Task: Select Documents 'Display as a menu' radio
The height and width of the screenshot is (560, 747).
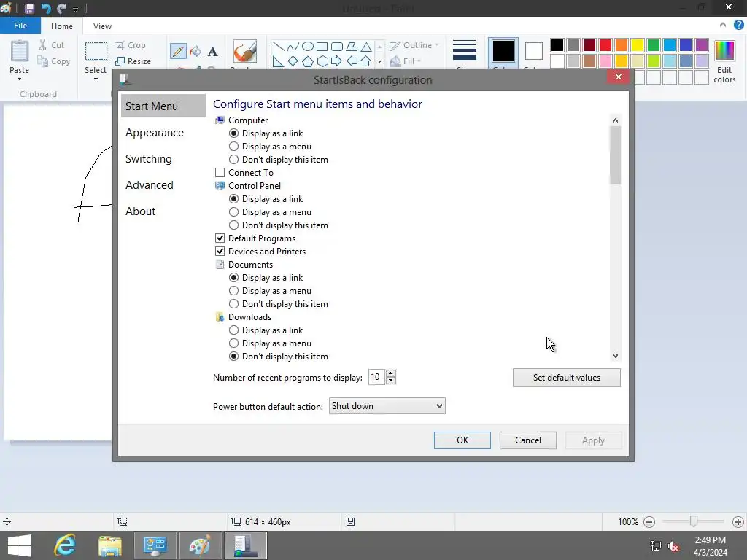Action: point(233,290)
